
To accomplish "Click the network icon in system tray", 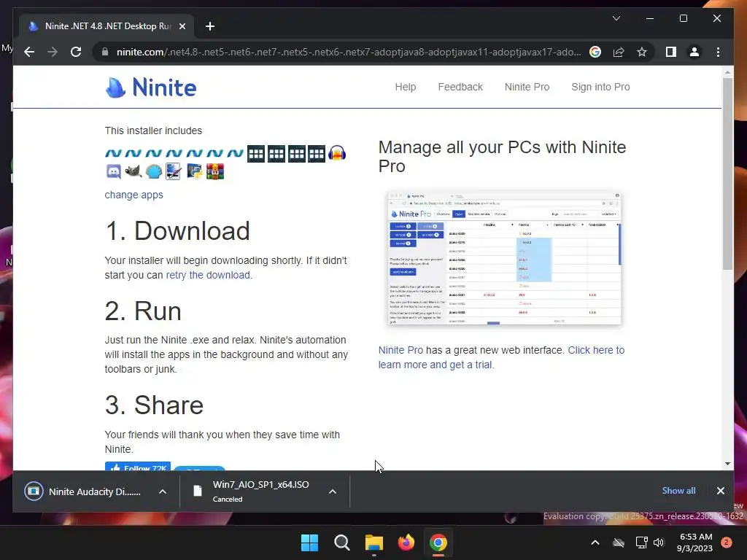I will click(x=641, y=542).
